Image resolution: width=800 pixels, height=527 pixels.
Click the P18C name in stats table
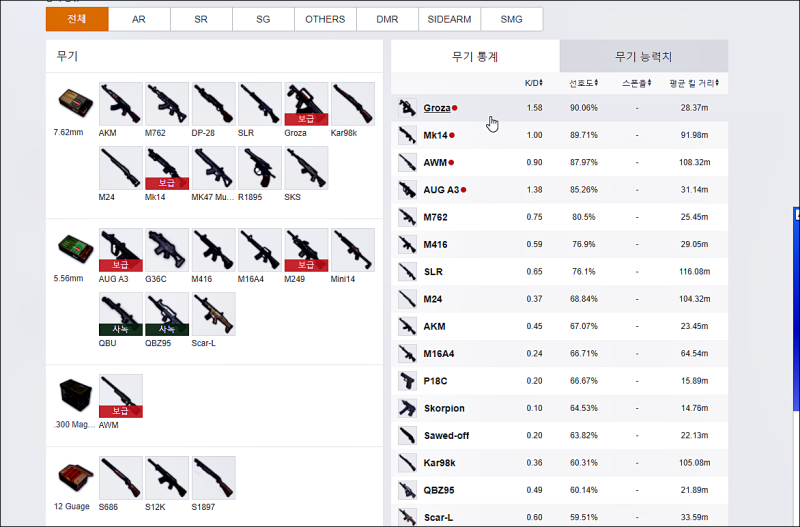435,381
